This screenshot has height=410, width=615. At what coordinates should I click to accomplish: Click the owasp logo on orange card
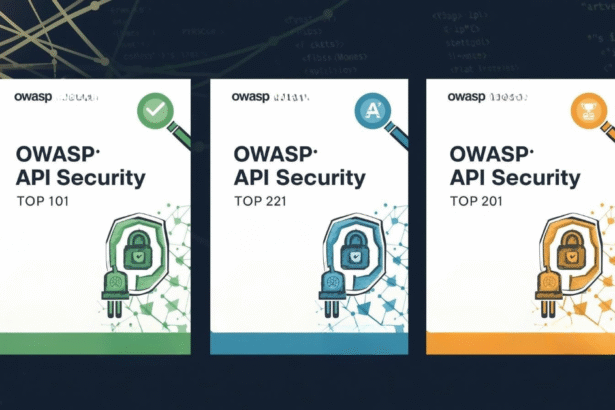tap(466, 97)
